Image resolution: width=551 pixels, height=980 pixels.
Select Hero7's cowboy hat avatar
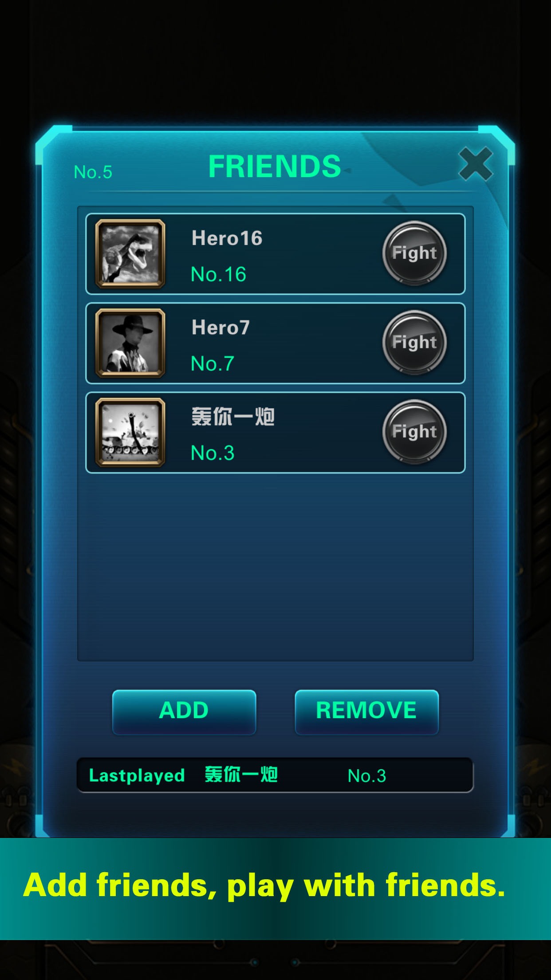[x=130, y=343]
